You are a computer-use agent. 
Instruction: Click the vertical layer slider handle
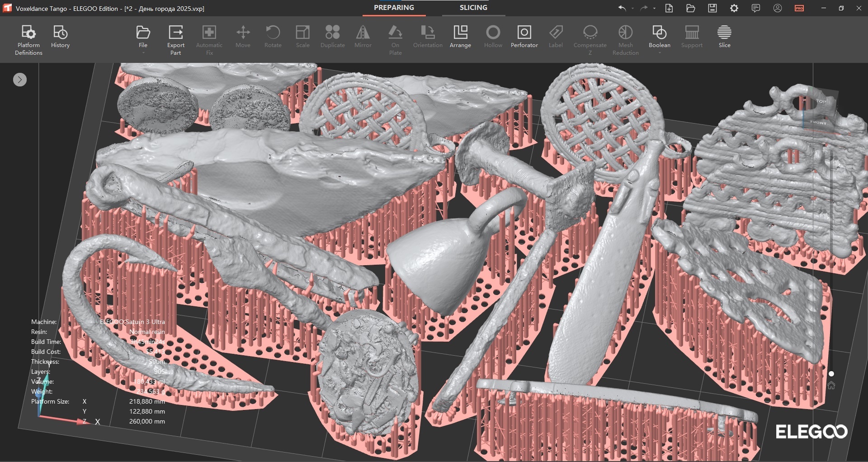pos(831,374)
